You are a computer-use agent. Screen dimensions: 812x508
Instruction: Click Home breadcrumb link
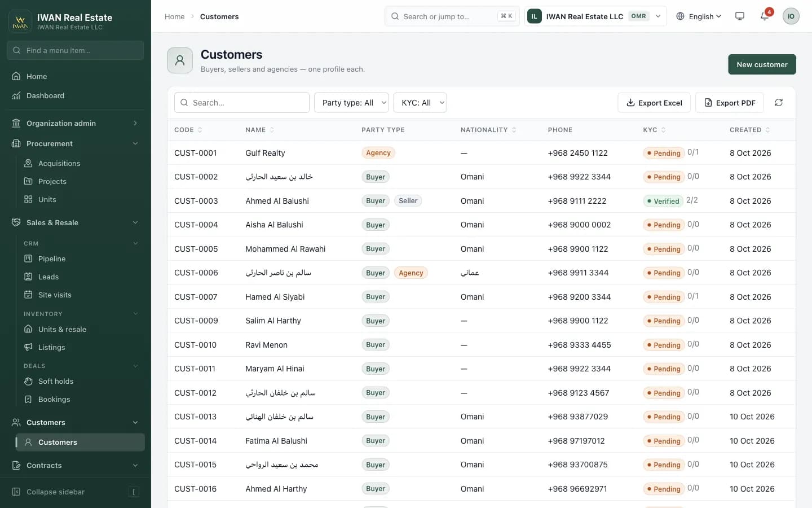point(175,16)
